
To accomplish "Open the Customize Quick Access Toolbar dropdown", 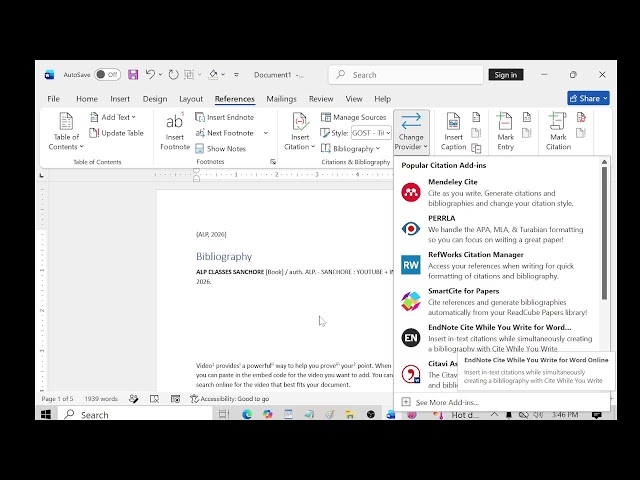I will point(236,75).
